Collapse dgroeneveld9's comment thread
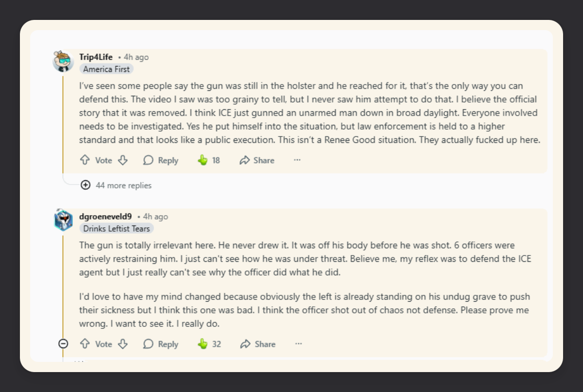Viewport: 583px width, 392px height. point(63,344)
